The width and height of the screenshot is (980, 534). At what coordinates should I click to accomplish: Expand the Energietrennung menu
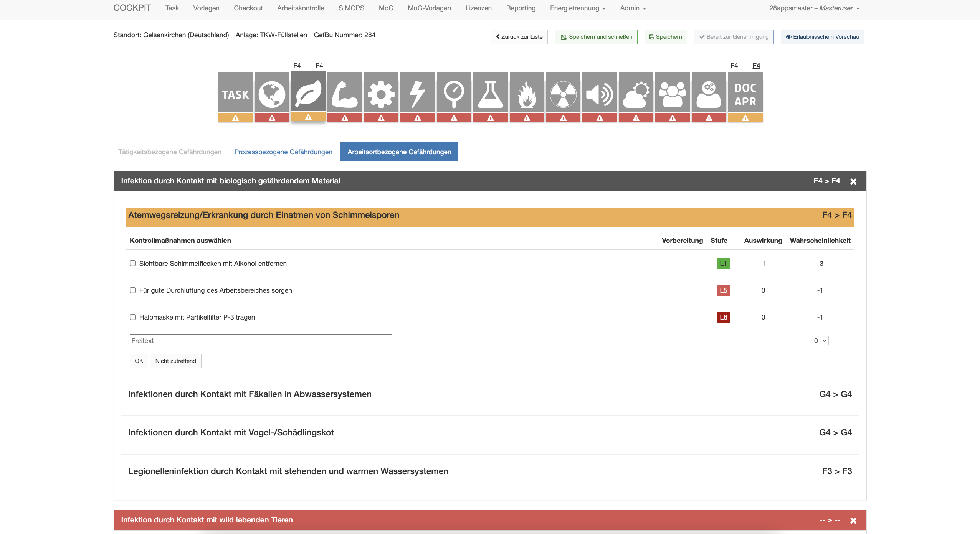click(x=577, y=8)
